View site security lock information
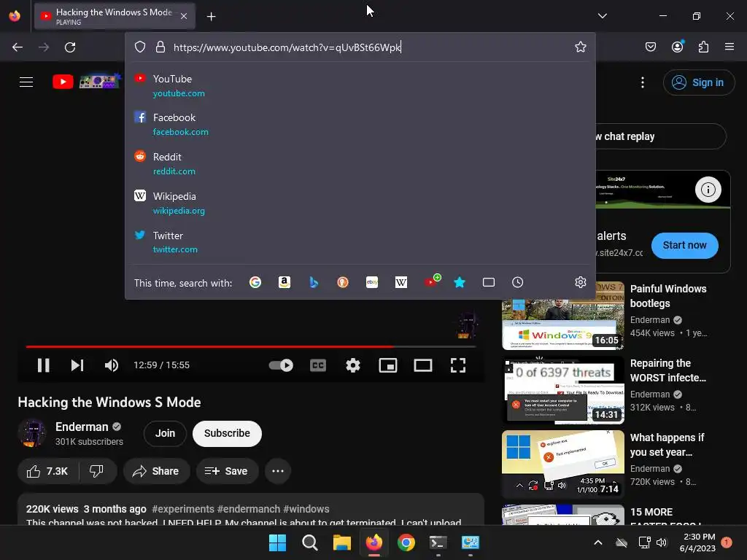747x560 pixels. click(x=160, y=47)
